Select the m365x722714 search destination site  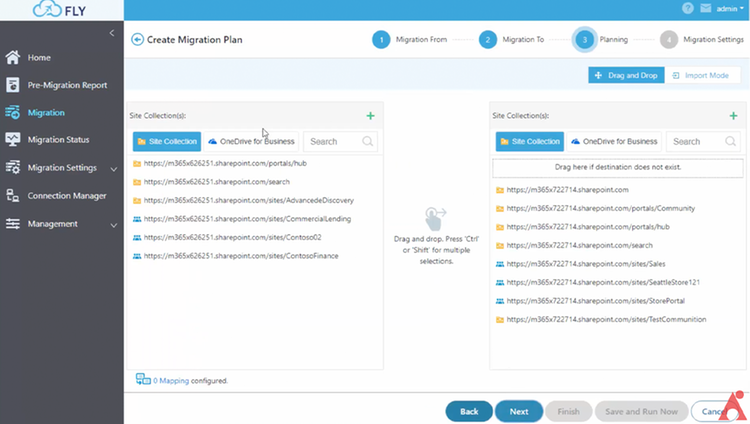(x=579, y=245)
